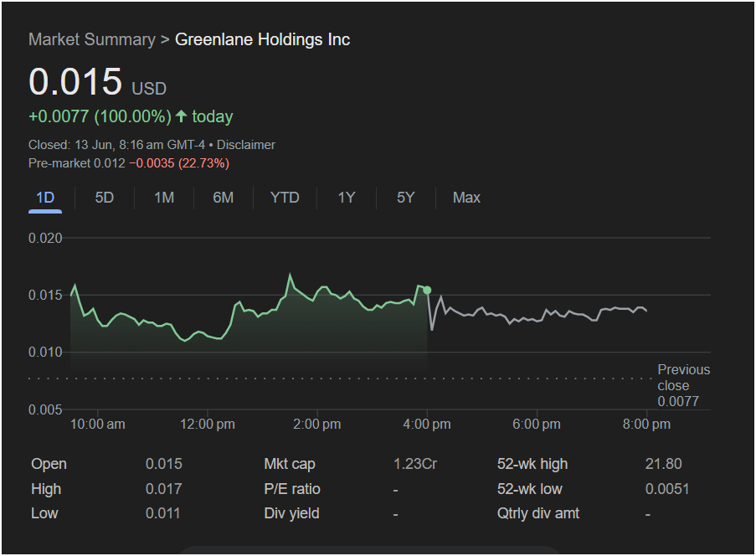756x556 pixels.
Task: Click the Market Summary breadcrumb link
Action: (92, 39)
